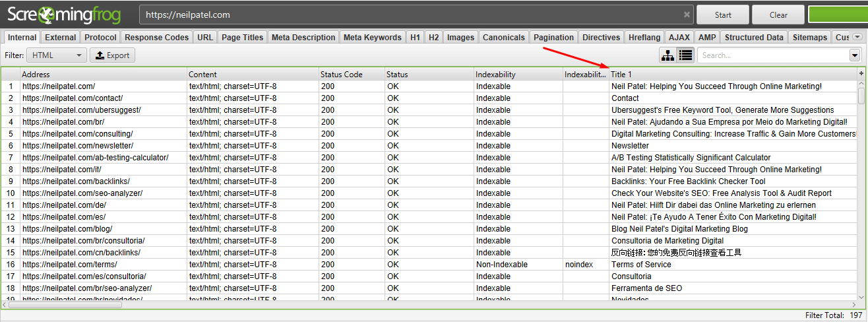
Task: Click the Clear button
Action: point(778,15)
